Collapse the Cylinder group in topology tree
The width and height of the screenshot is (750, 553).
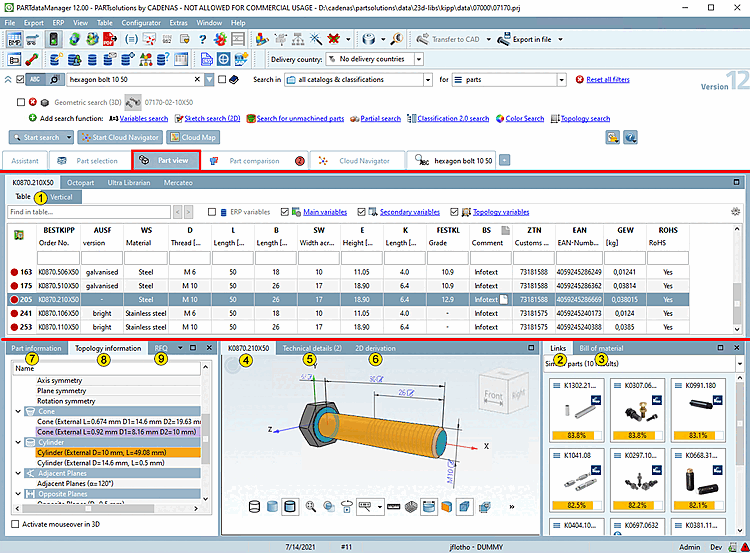pyautogui.click(x=19, y=441)
